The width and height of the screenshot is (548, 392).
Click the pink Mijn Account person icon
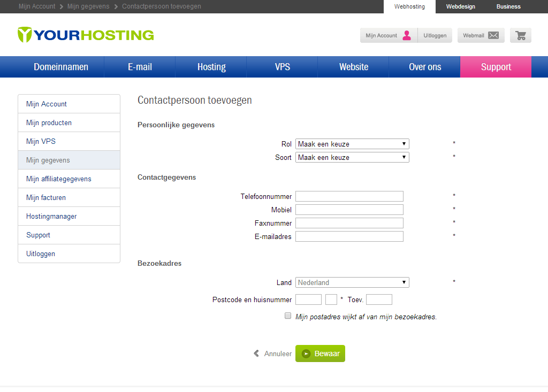point(407,35)
